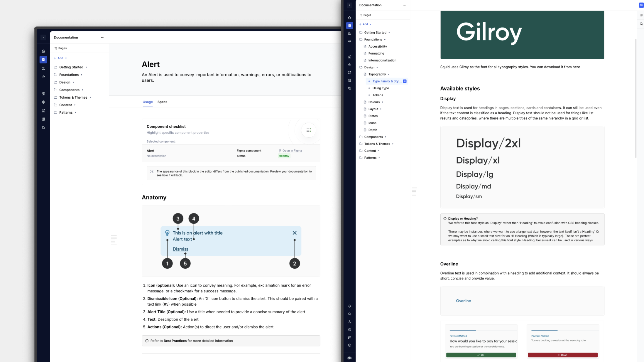644x362 pixels.
Task: Click the help question mark icon
Action: (349, 345)
